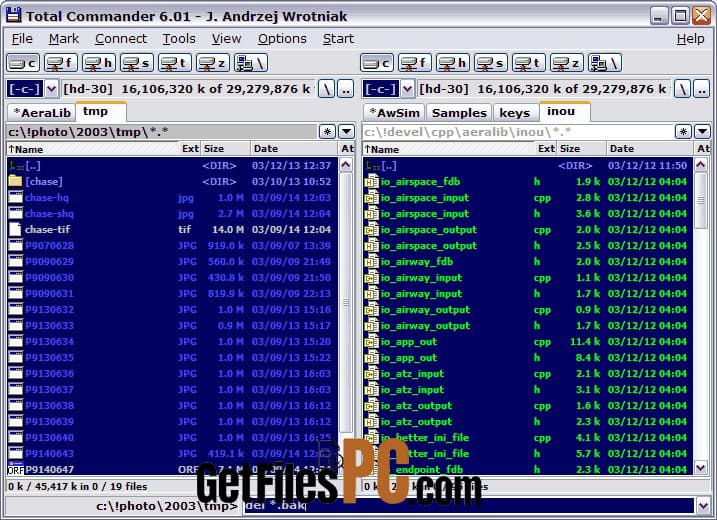Viewport: 717px width, 520px height.
Task: Click right panel scrollbar up arrow
Action: click(x=701, y=165)
